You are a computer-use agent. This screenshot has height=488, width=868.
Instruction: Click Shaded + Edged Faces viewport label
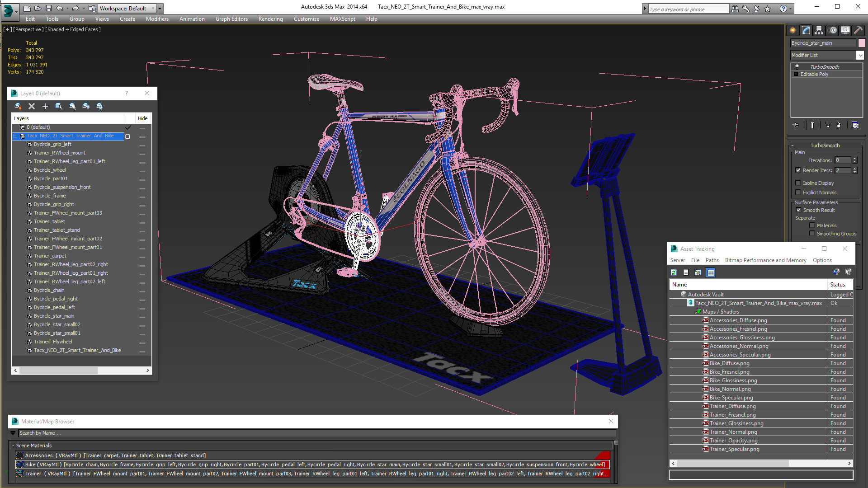(73, 29)
